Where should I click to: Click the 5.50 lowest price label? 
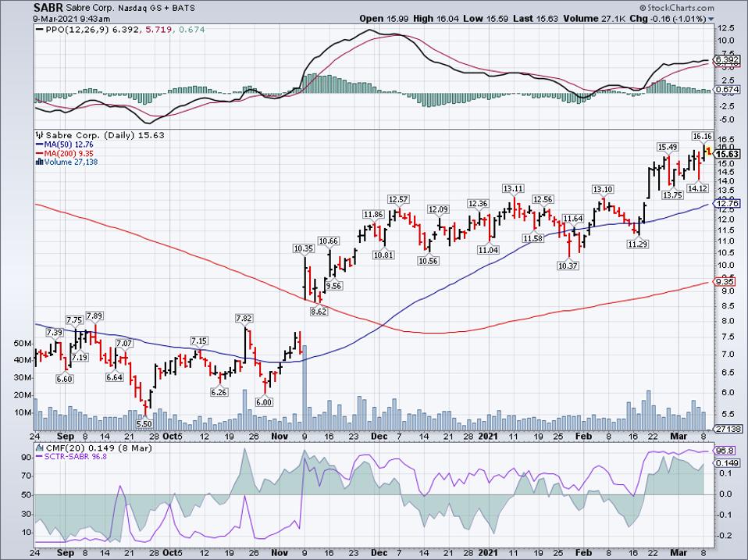point(144,423)
